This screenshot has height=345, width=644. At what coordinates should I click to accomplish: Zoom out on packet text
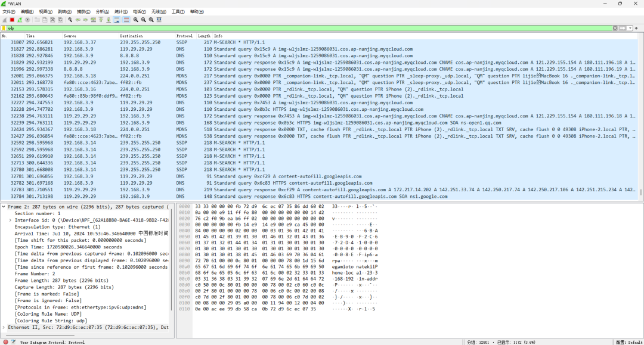[143, 20]
